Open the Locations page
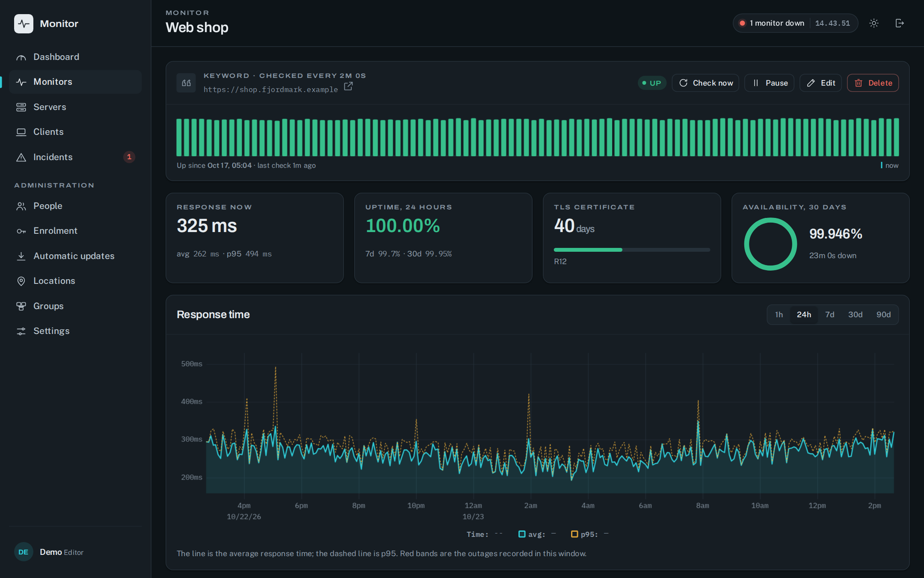 [75, 281]
